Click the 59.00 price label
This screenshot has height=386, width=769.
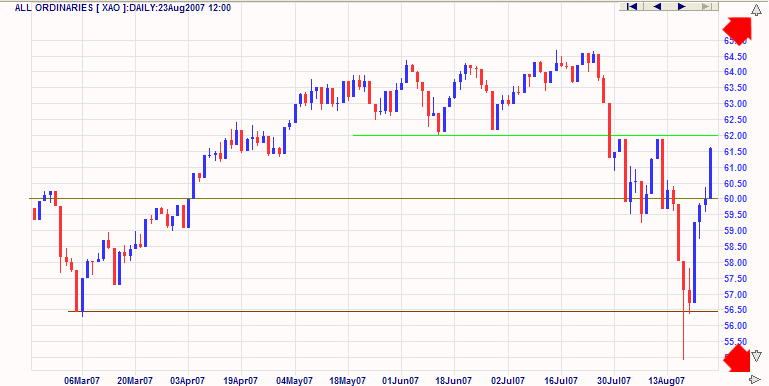pos(735,231)
